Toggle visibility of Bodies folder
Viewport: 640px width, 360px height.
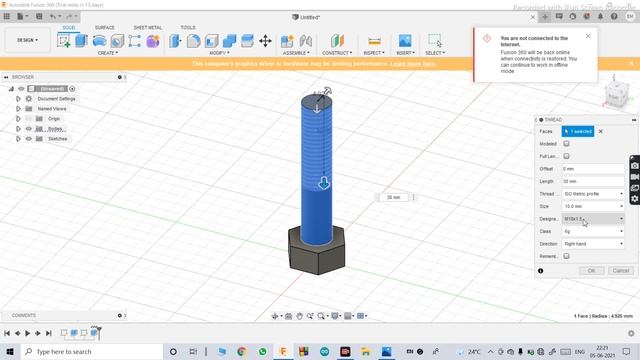[29, 129]
